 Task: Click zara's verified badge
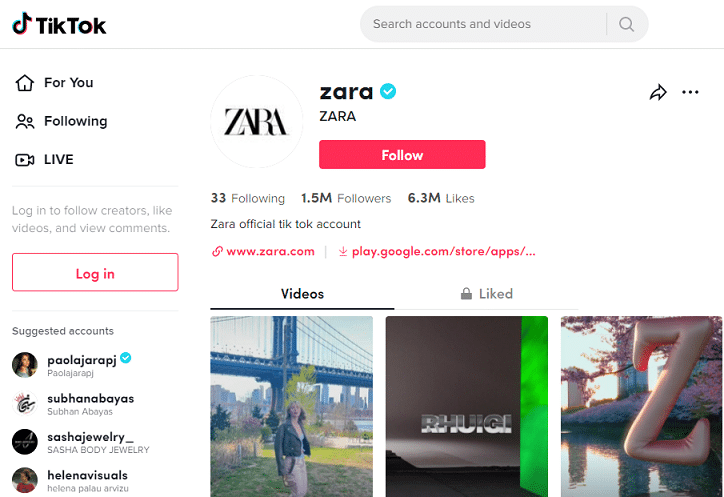tap(388, 91)
